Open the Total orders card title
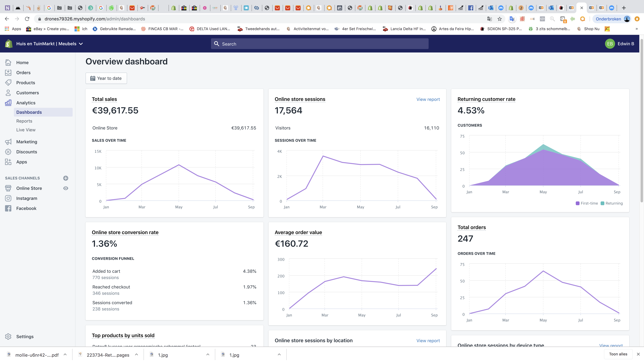644x362 pixels. 472,227
